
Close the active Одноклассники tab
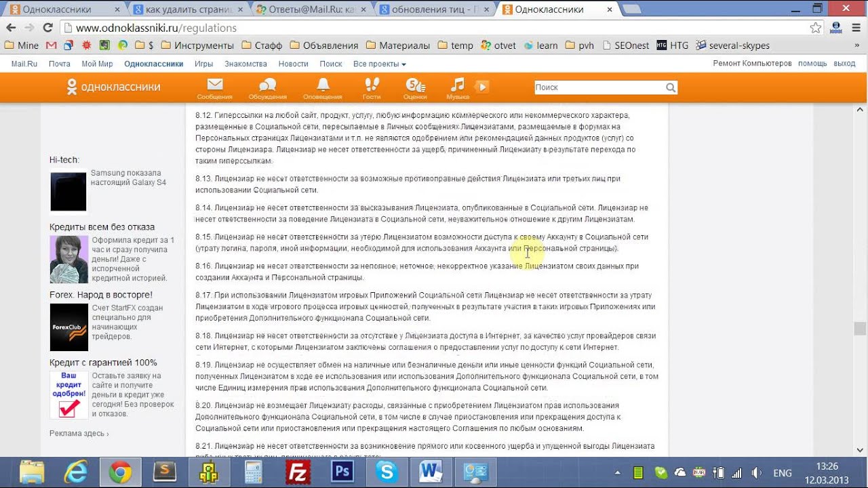pos(610,9)
